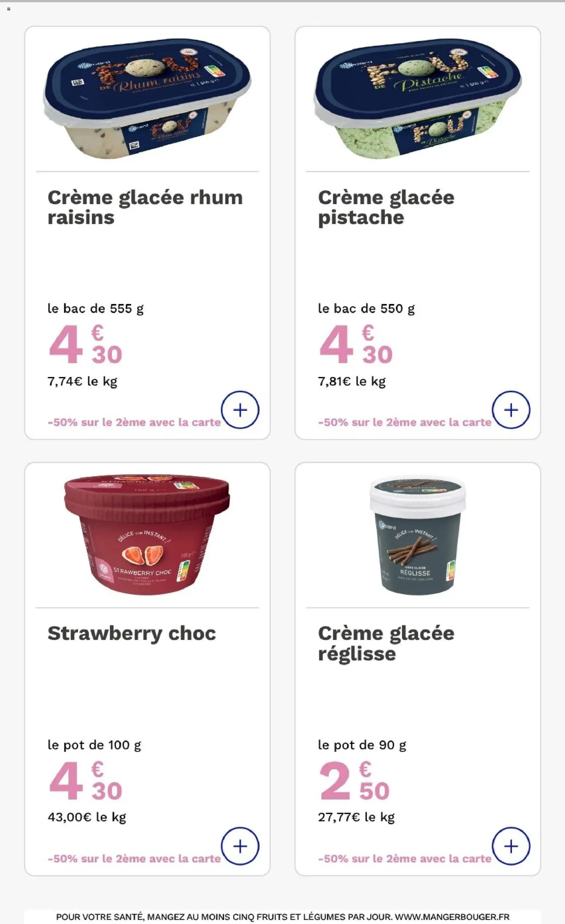Viewport: 565px width, 924px height.
Task: Open 'Crème glacée réglisse' product title
Action: click(x=386, y=643)
